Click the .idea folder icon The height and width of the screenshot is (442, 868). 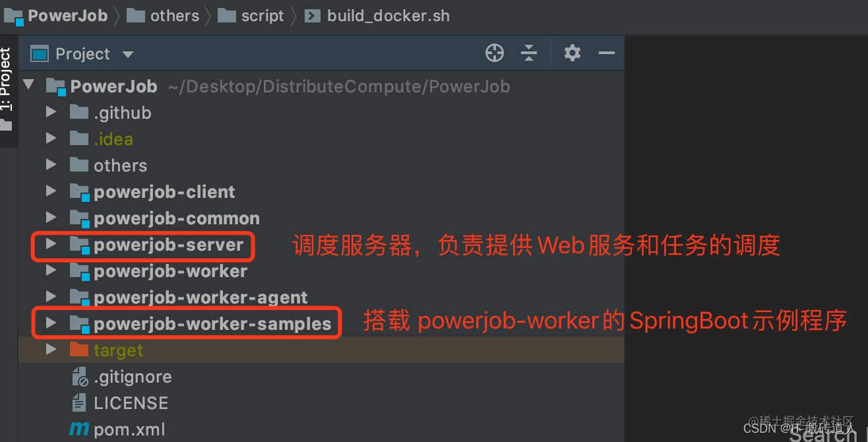(78, 138)
